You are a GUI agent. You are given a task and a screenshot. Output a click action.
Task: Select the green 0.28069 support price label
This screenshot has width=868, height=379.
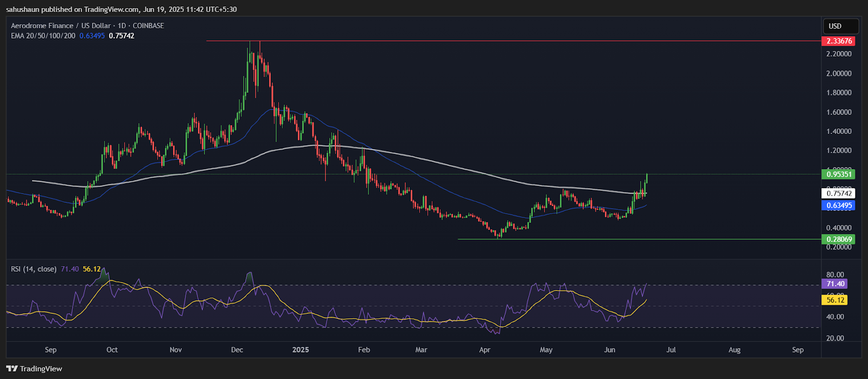point(838,239)
